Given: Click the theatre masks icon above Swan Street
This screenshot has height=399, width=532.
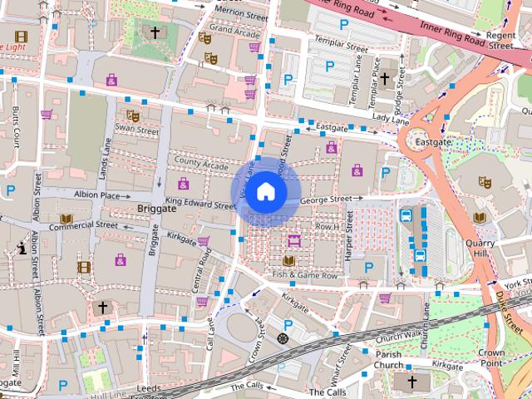Looking at the screenshot, I should pos(133,116).
